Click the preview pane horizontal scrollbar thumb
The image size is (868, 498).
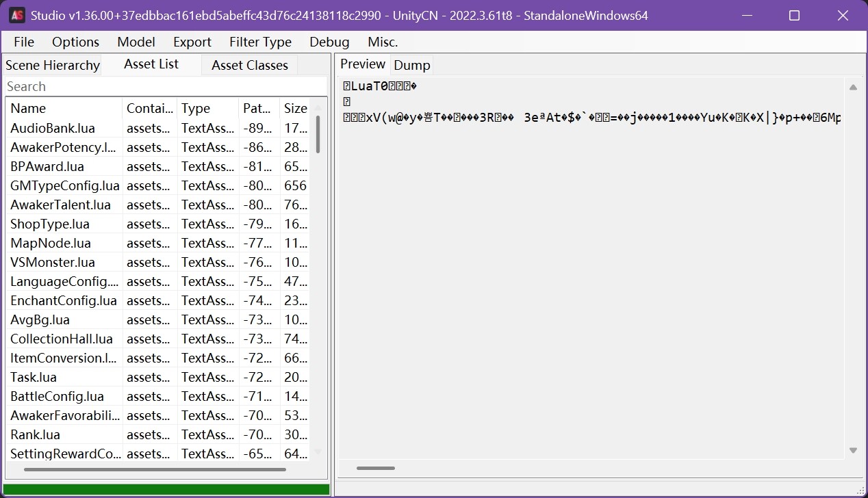coord(375,469)
